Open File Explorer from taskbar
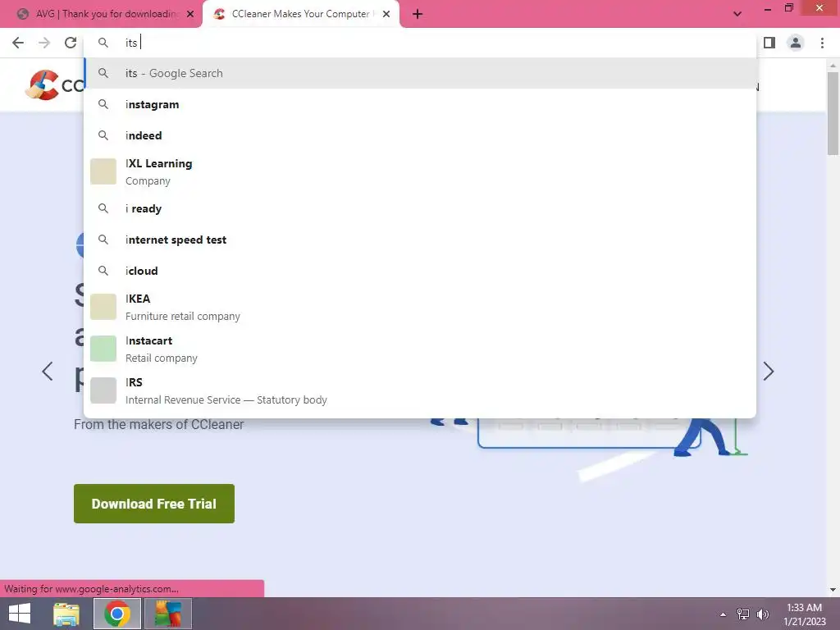The image size is (840, 630). tap(66, 614)
